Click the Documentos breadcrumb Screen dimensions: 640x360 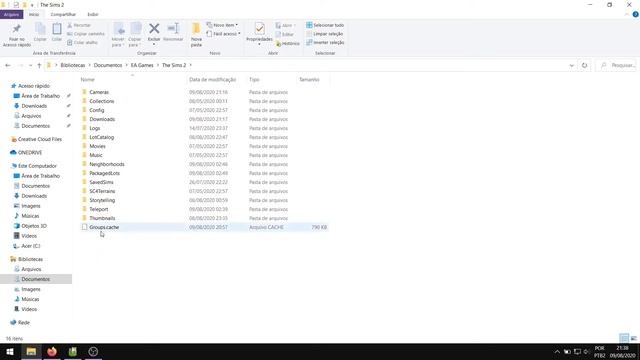[x=108, y=65]
